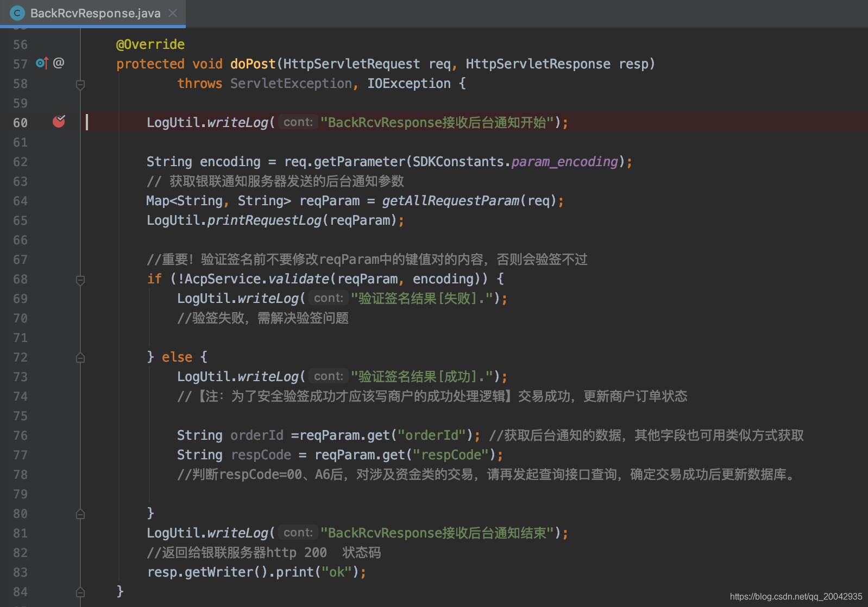Click printRequestLog method call
868x607 pixels.
click(265, 220)
